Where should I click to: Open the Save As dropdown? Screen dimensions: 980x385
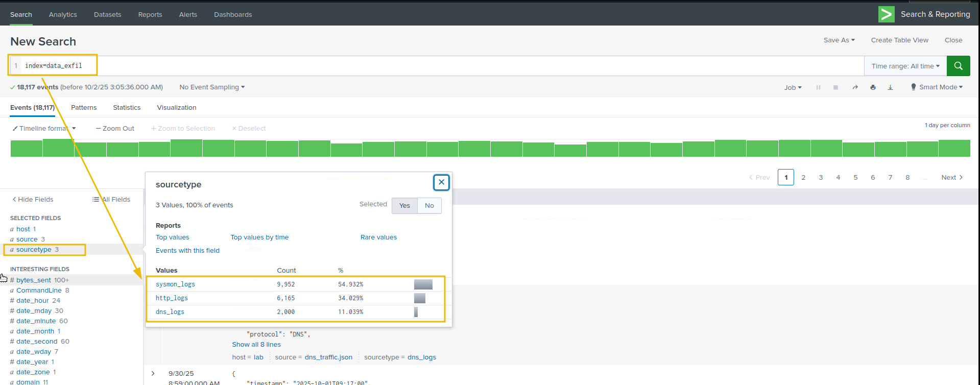point(839,40)
